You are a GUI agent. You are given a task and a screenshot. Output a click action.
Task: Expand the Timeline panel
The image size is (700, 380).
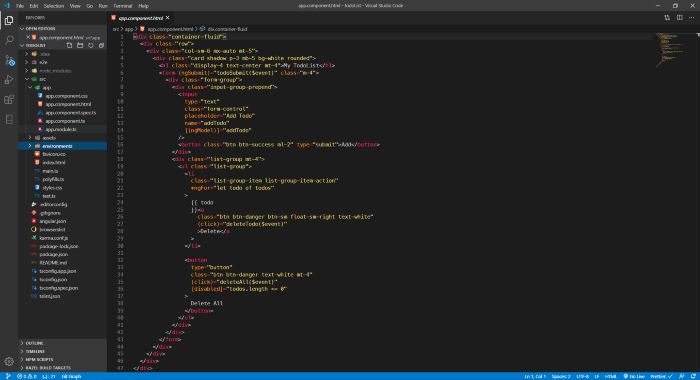tap(62, 351)
